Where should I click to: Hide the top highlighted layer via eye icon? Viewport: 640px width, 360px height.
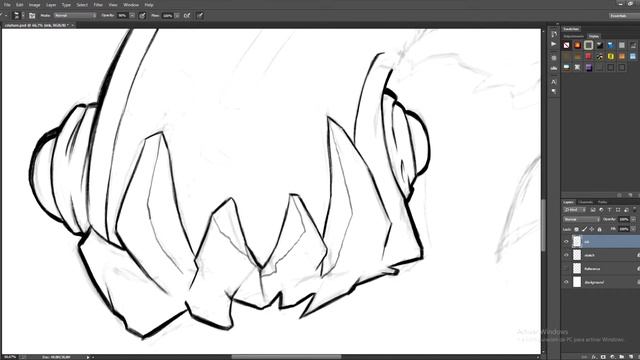(x=566, y=242)
